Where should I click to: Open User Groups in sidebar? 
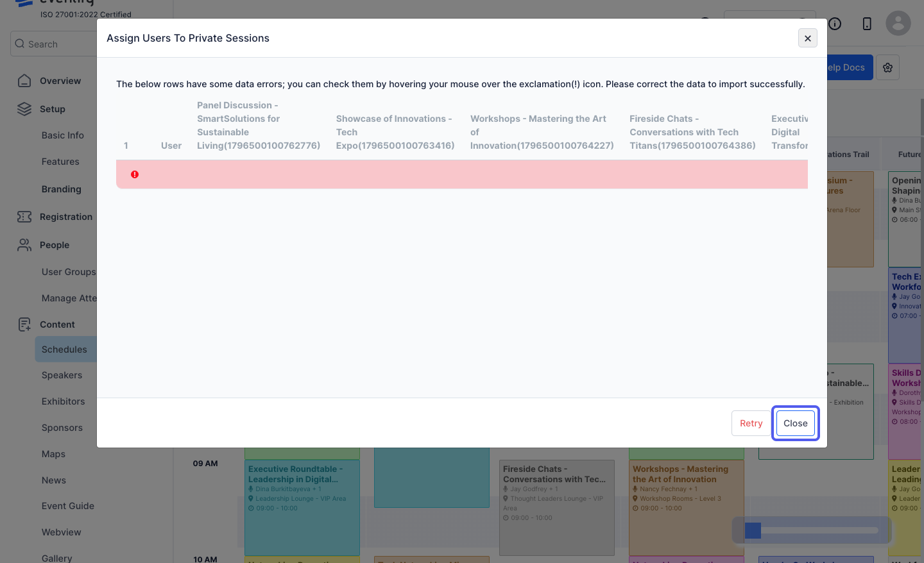coord(69,272)
